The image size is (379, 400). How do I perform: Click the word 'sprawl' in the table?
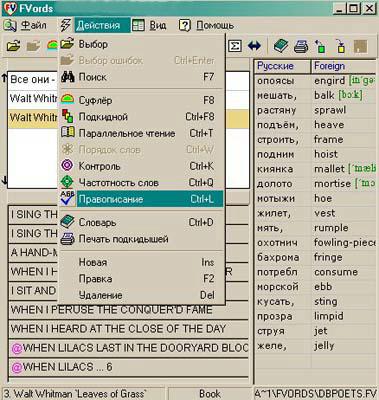point(330,110)
